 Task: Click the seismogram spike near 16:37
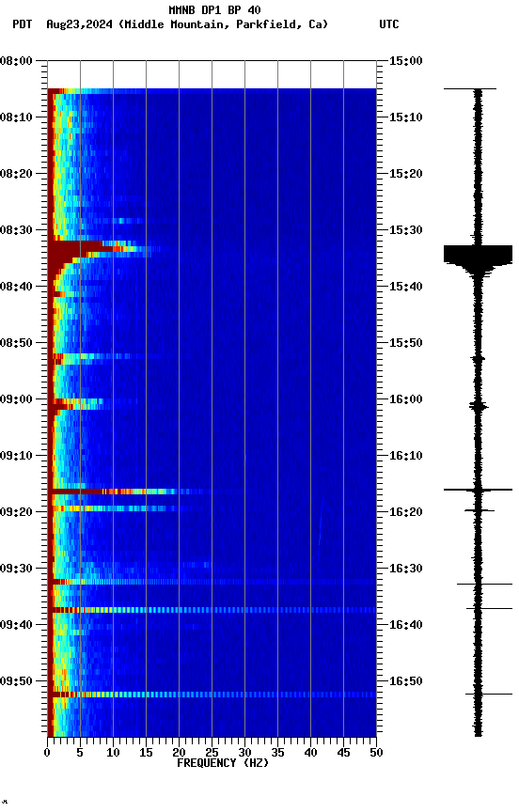point(490,608)
